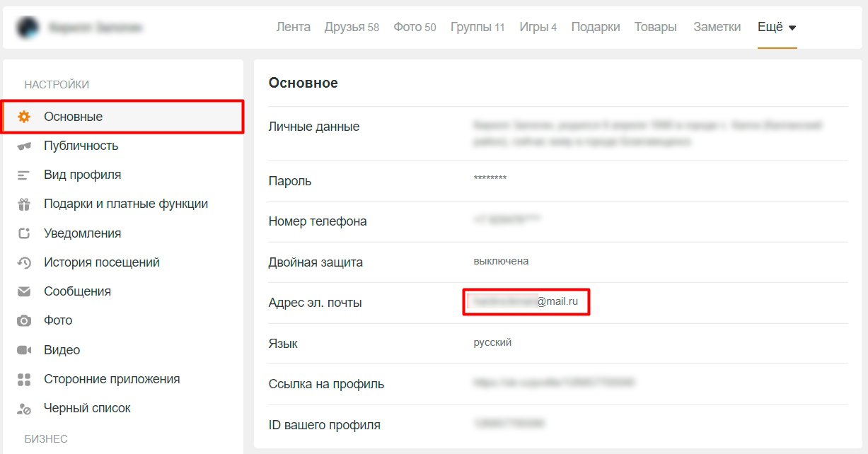This screenshot has height=454, width=868.
Task: Click the Черный список blocked-user icon
Action: (24, 409)
